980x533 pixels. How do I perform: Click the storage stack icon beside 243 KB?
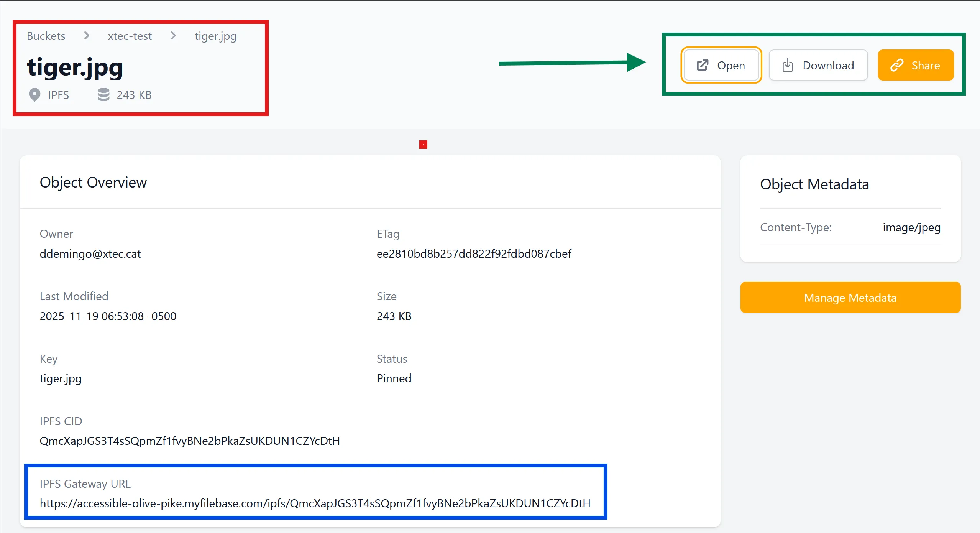(x=103, y=95)
